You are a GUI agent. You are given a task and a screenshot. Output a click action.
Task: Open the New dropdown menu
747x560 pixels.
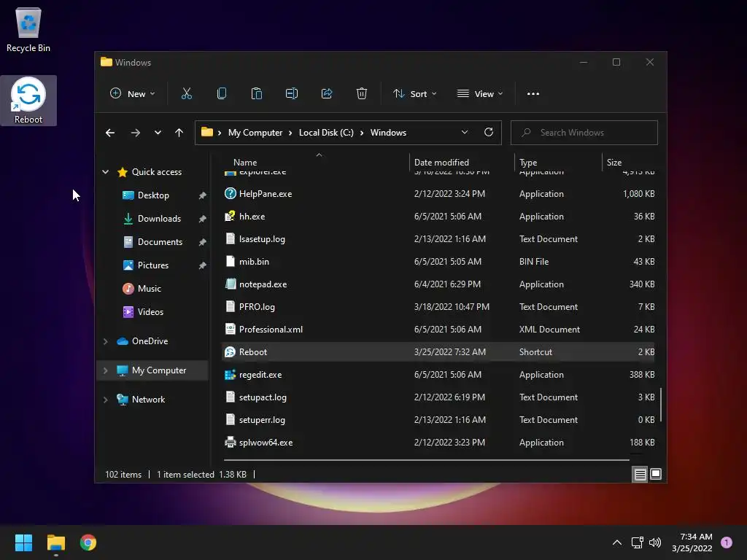133,94
